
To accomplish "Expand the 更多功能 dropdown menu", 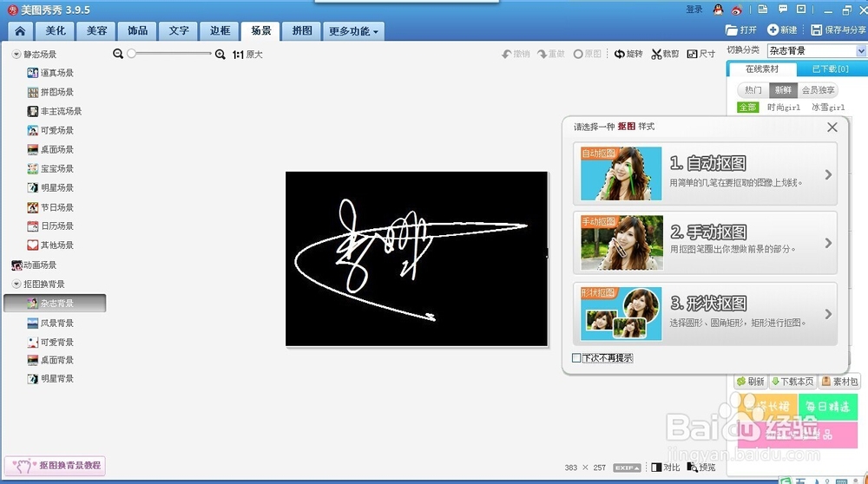I will (353, 31).
